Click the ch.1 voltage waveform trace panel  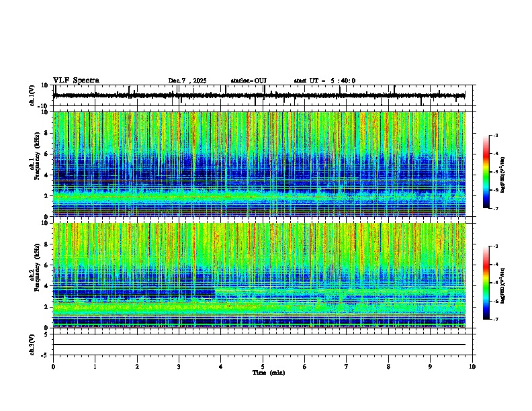click(x=264, y=95)
